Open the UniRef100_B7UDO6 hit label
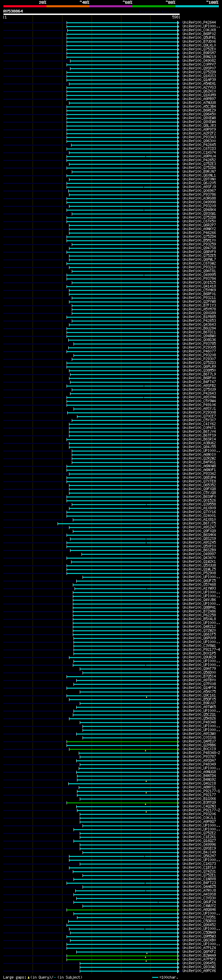The image size is (222, 980). click(199, 41)
